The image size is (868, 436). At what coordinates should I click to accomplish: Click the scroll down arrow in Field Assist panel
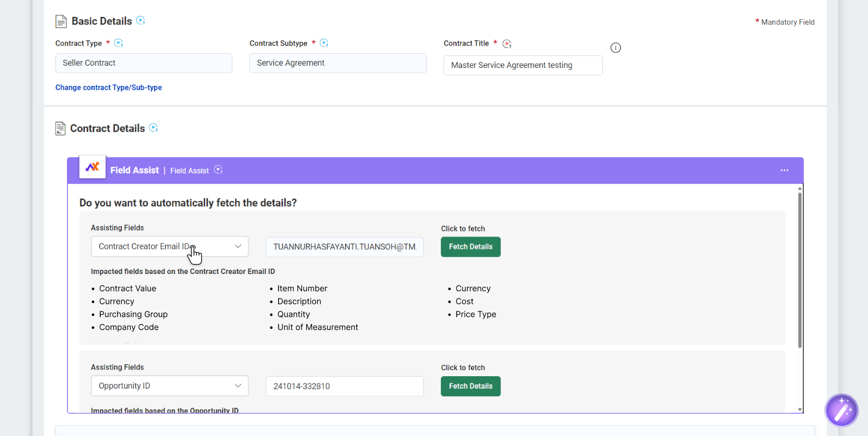(x=799, y=409)
